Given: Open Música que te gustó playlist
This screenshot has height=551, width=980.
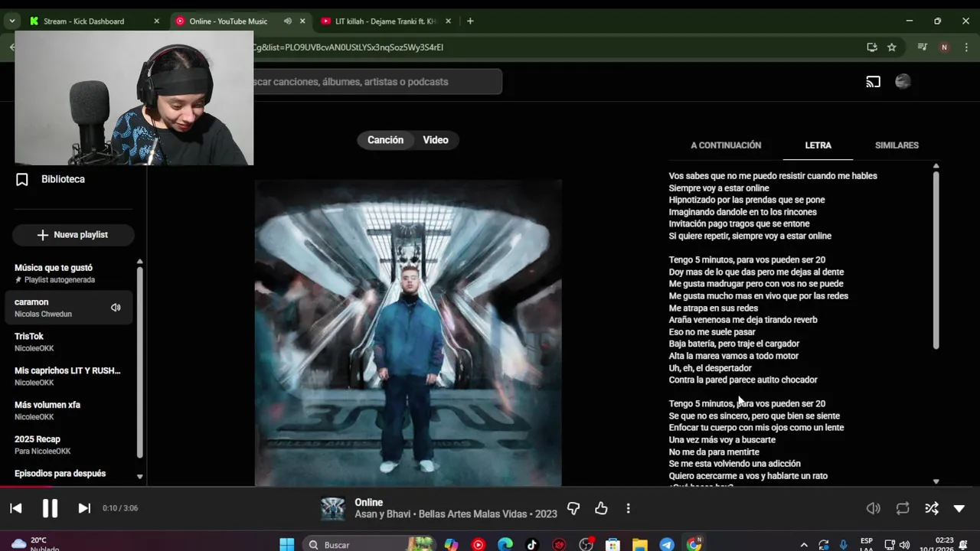Looking at the screenshot, I should 69,273.
